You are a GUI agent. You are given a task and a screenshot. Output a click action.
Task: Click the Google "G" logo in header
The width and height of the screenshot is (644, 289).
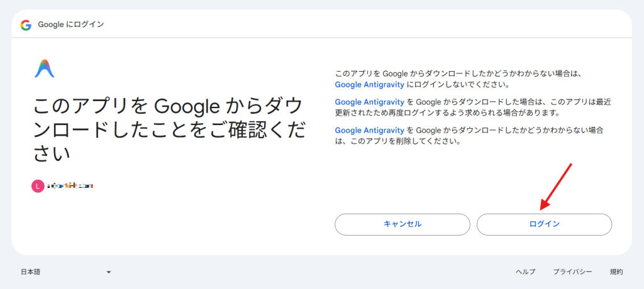tap(26, 25)
